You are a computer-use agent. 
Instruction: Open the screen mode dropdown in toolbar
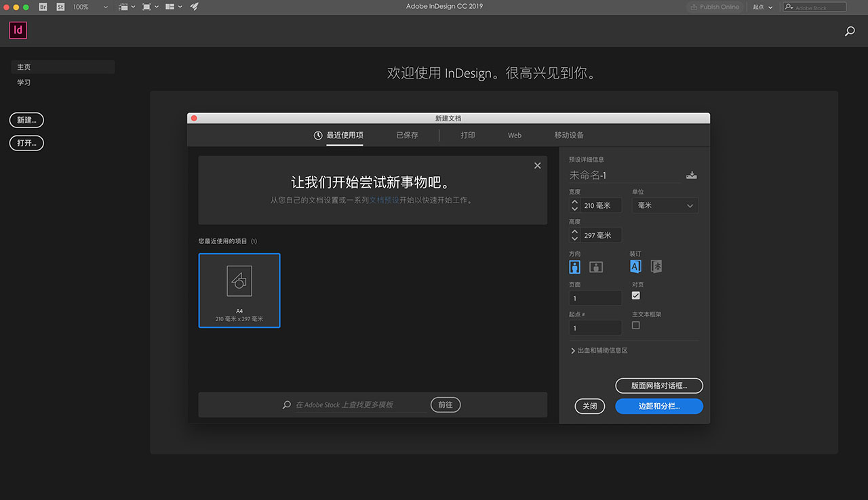click(x=151, y=7)
